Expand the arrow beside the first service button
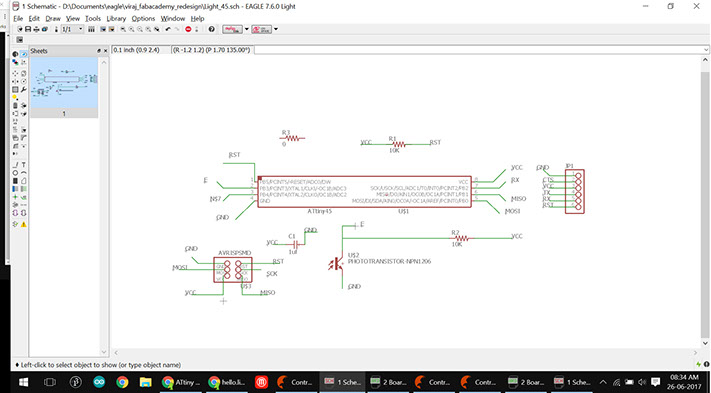The image size is (711, 393). click(x=247, y=29)
